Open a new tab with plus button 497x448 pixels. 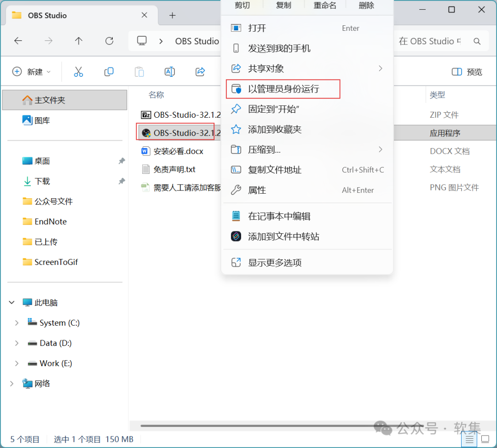click(173, 15)
